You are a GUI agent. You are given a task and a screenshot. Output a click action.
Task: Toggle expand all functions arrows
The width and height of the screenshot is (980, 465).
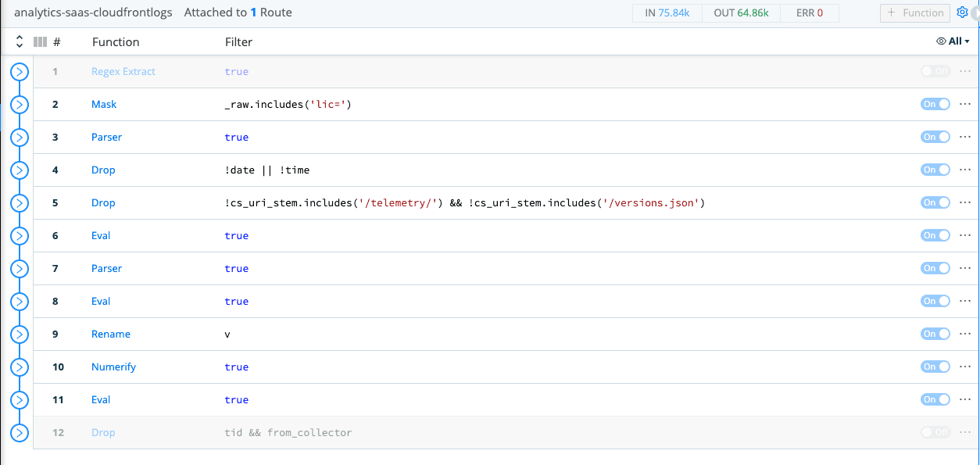pyautogui.click(x=20, y=41)
